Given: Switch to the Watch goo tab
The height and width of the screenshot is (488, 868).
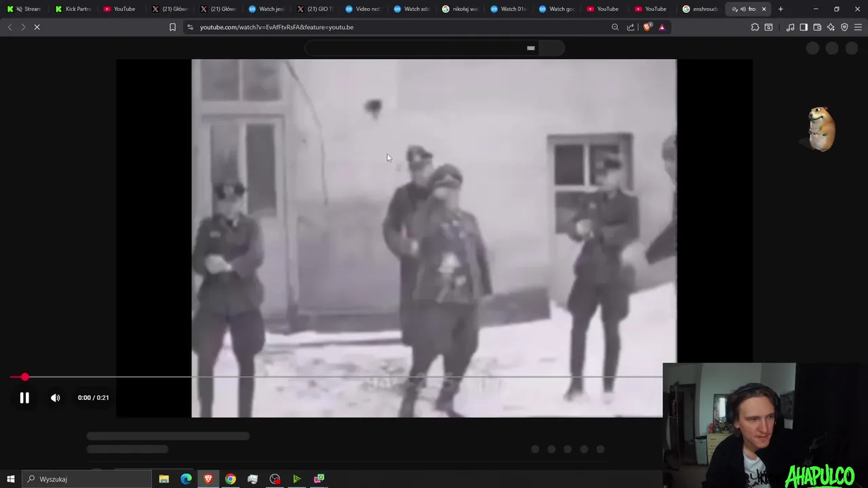Looking at the screenshot, I should click(x=557, y=9).
